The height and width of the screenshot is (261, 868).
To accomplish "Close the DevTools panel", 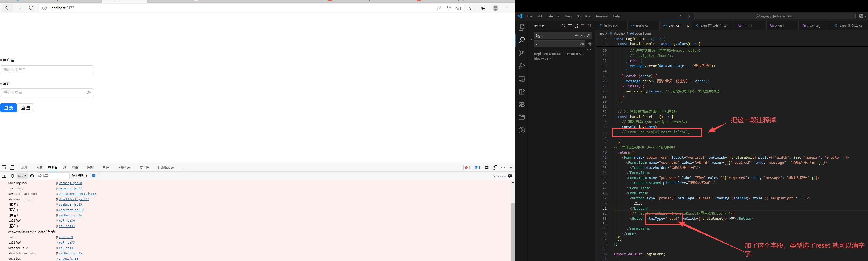I will 511,167.
